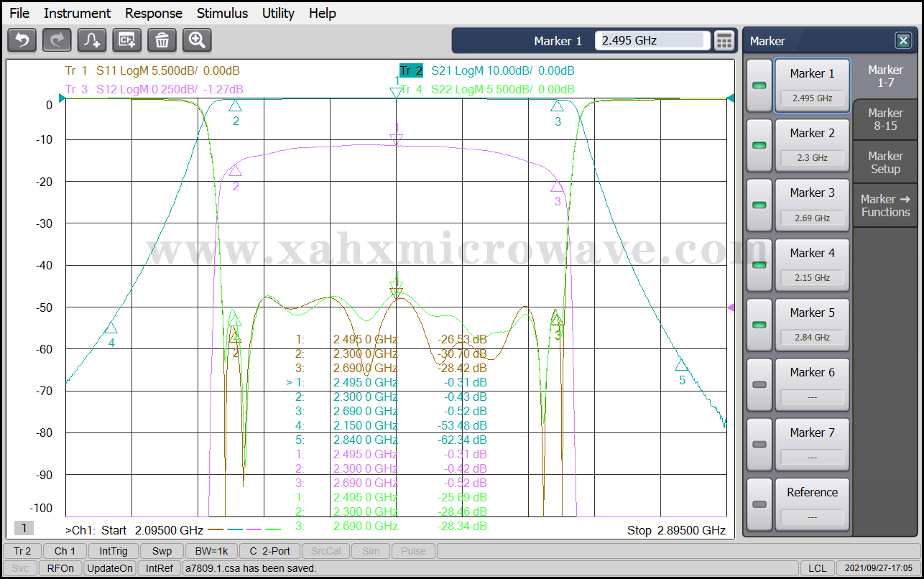Screen dimensions: 924x579
Task: Click the Marker 1 frequency input field
Action: click(x=652, y=40)
